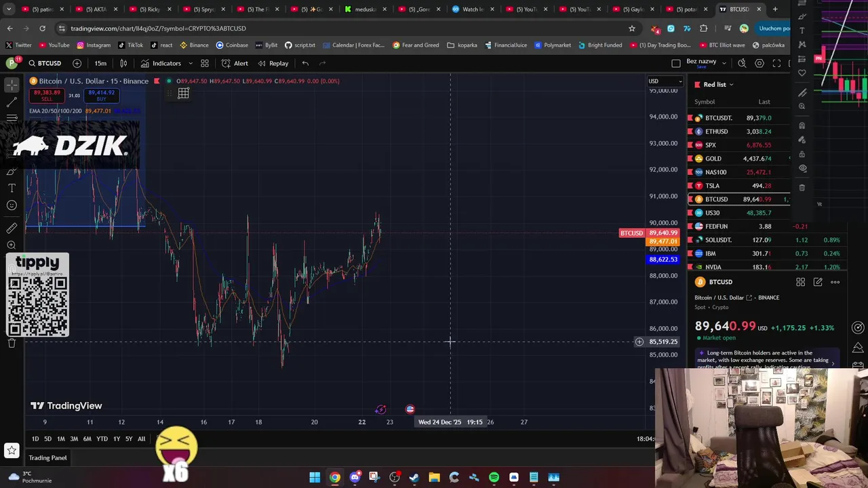The width and height of the screenshot is (868, 488).
Task: Set range to 1D
Action: point(35,439)
